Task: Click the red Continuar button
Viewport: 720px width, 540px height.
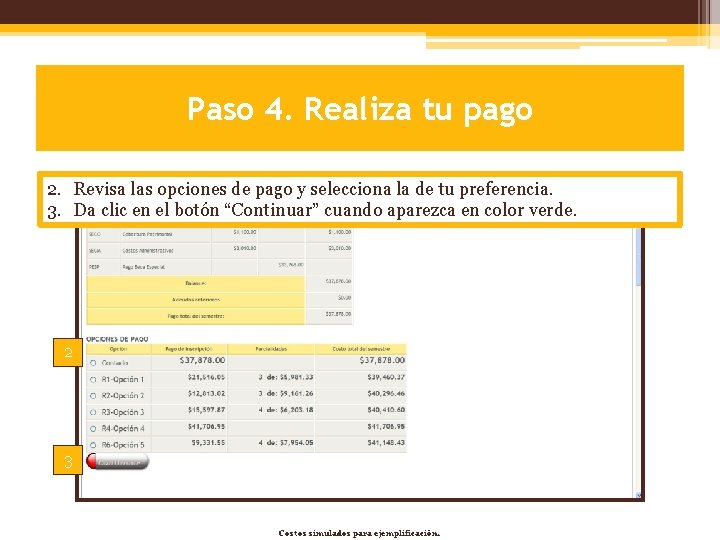Action: [118, 461]
